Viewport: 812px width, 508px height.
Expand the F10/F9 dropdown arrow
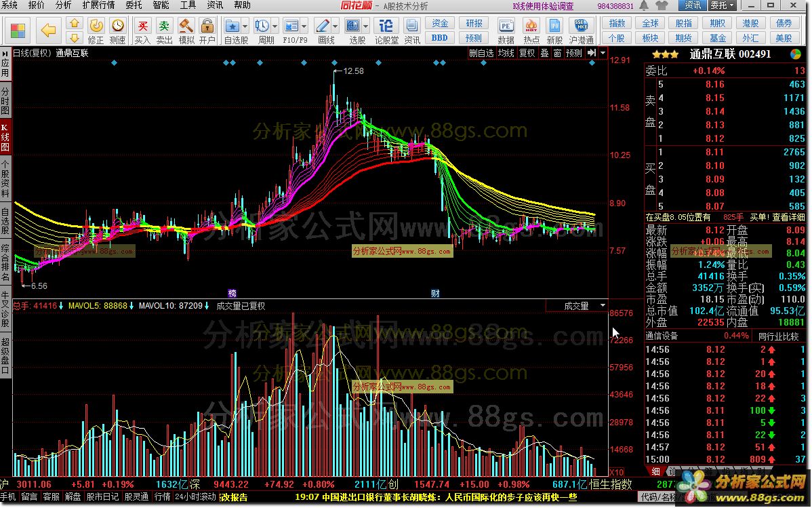click(x=304, y=26)
